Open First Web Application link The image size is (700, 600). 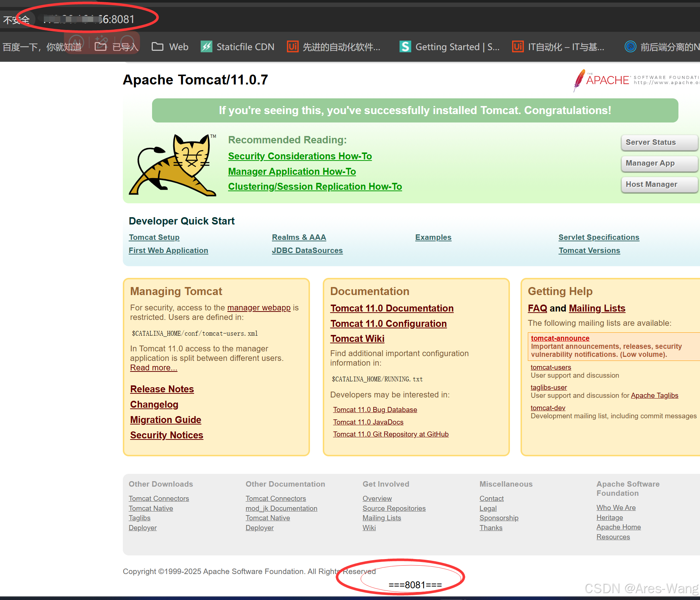168,250
